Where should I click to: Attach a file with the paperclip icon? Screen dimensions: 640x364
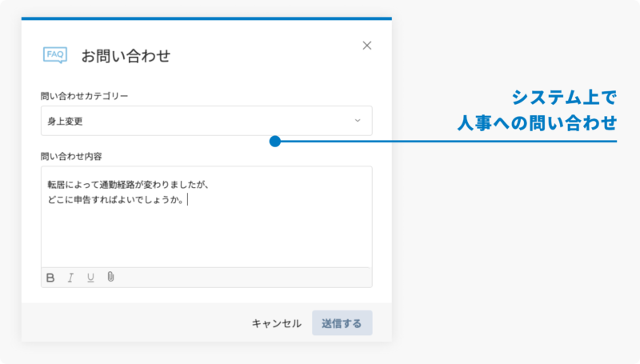tap(111, 278)
